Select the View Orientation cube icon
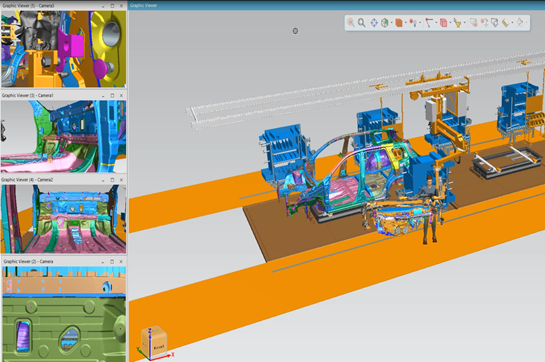 pos(384,23)
